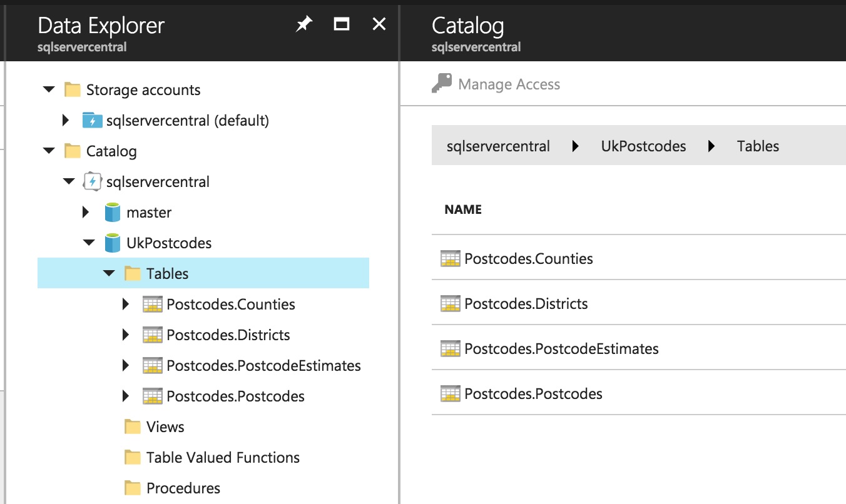Open Postcodes.PostcodeEstimates from the catalog list
Viewport: 846px width, 504px height.
pyautogui.click(x=561, y=349)
